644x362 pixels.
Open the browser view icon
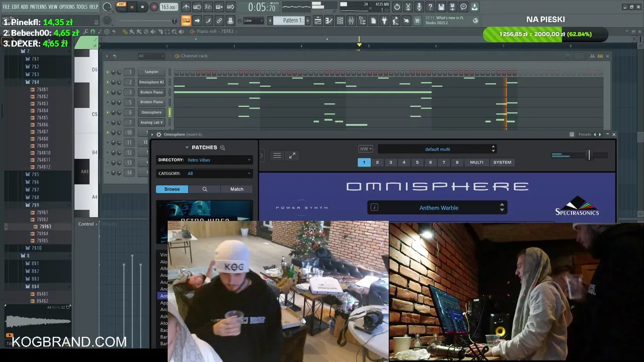pos(362,21)
